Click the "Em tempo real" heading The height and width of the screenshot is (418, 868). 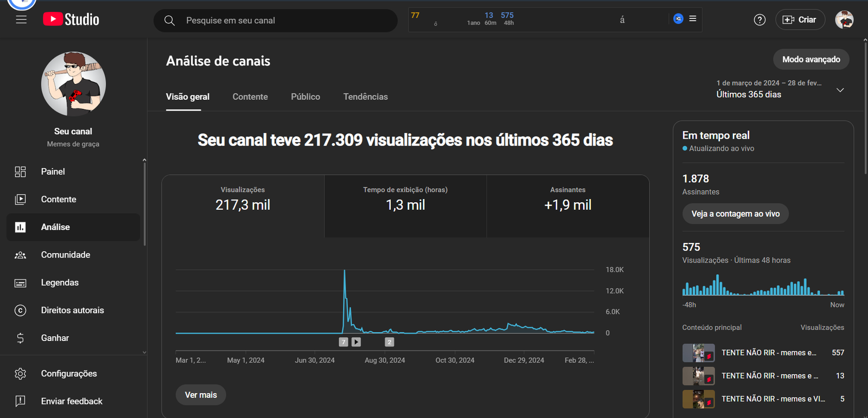click(x=716, y=136)
